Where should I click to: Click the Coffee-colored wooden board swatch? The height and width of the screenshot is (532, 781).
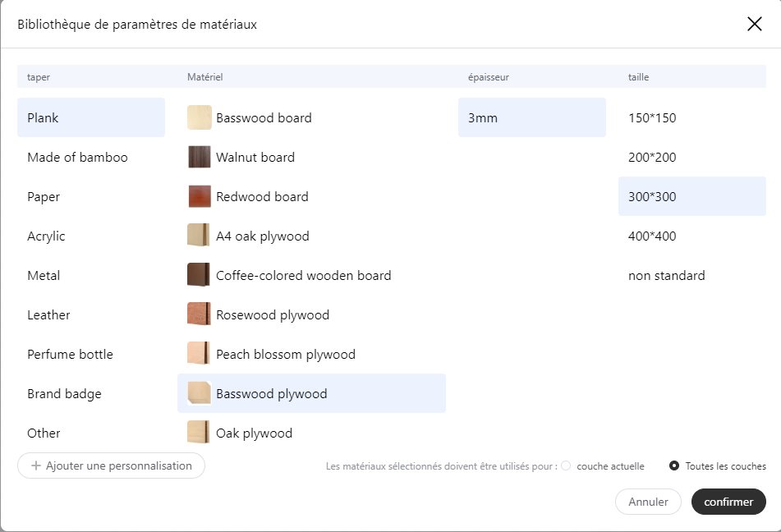pyautogui.click(x=199, y=275)
